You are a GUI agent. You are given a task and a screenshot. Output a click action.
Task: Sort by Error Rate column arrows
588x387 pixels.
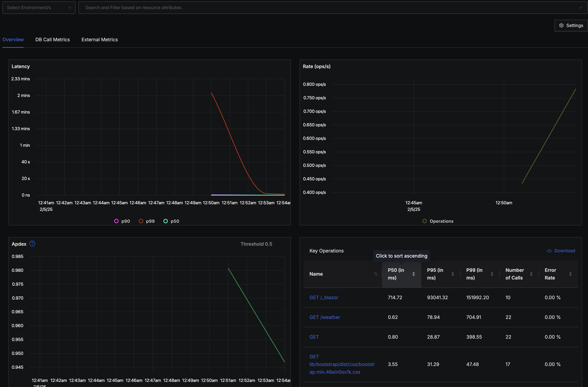pyautogui.click(x=570, y=274)
